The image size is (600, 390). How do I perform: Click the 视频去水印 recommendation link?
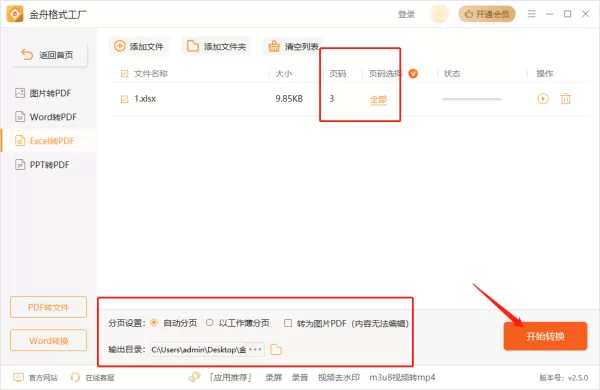339,378
